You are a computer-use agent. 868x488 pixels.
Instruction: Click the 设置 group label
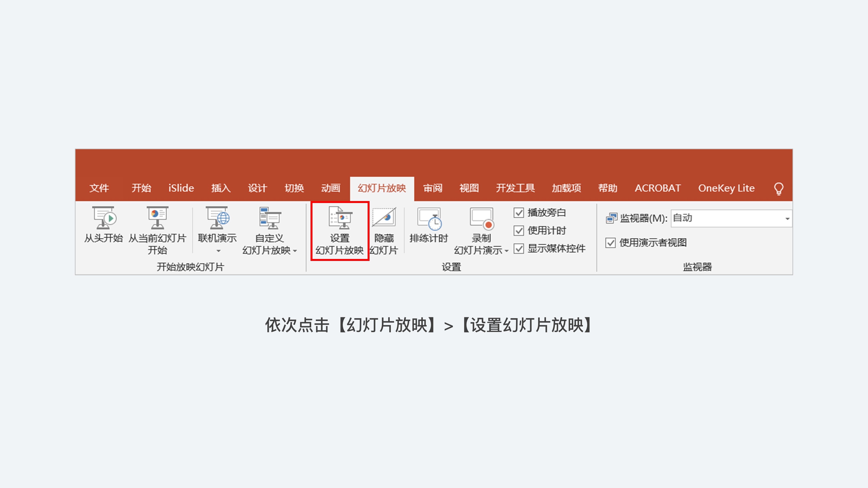coord(451,267)
